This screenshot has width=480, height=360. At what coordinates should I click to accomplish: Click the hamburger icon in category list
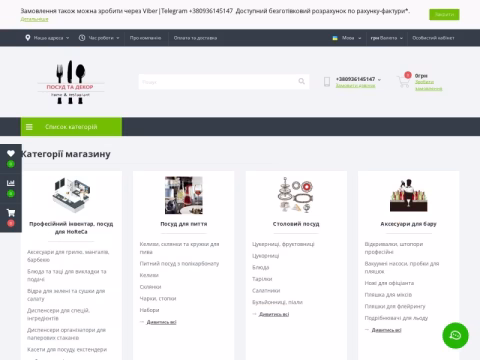29,127
